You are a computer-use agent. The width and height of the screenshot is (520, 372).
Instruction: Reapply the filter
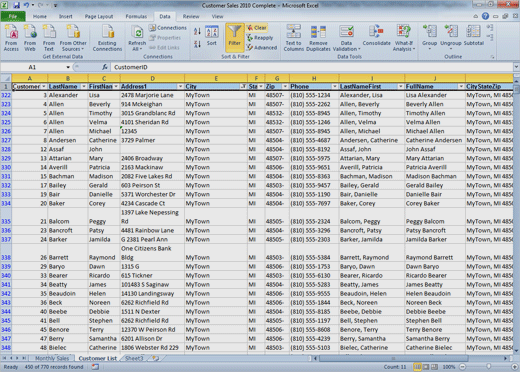tap(260, 38)
